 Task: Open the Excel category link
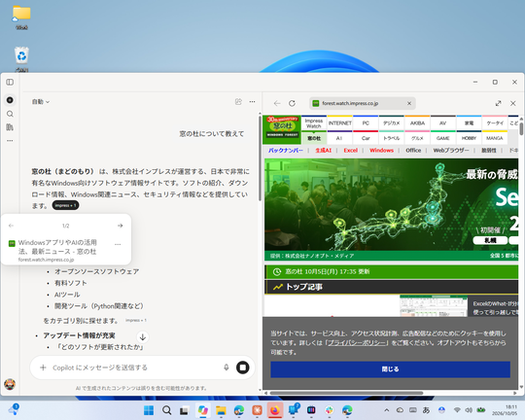coord(351,151)
